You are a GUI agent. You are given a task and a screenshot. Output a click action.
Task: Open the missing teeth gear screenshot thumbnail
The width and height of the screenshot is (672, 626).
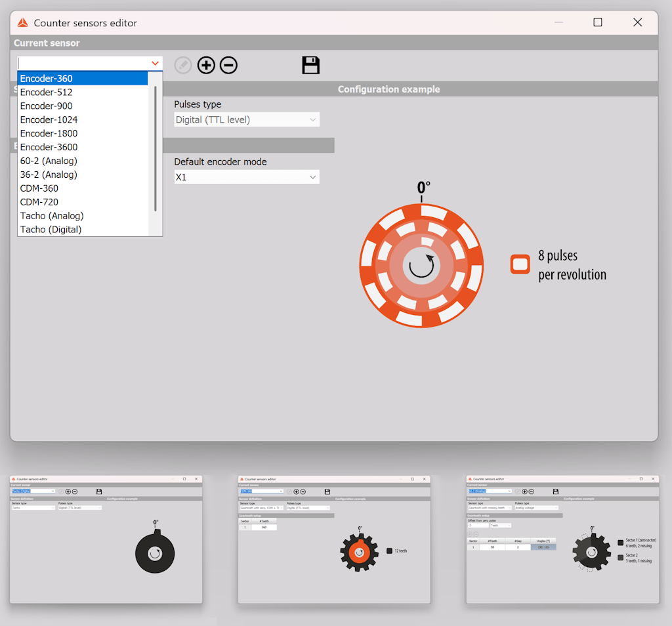pos(562,539)
